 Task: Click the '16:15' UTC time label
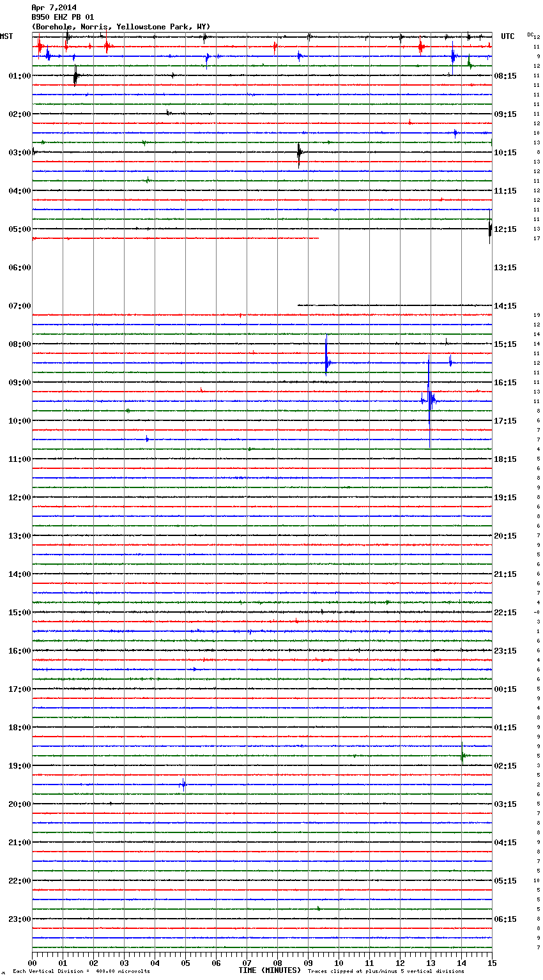[x=505, y=383]
